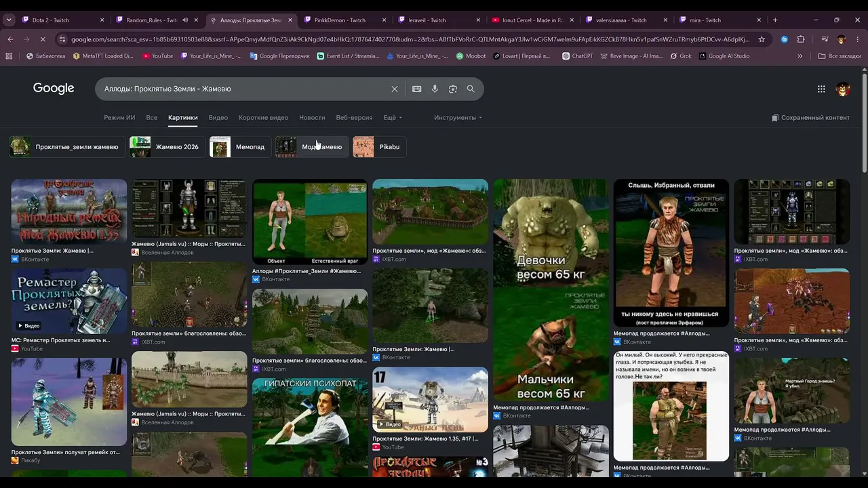The width and height of the screenshot is (868, 488).
Task: Expand the Ещё search categories menu
Action: pos(393,117)
